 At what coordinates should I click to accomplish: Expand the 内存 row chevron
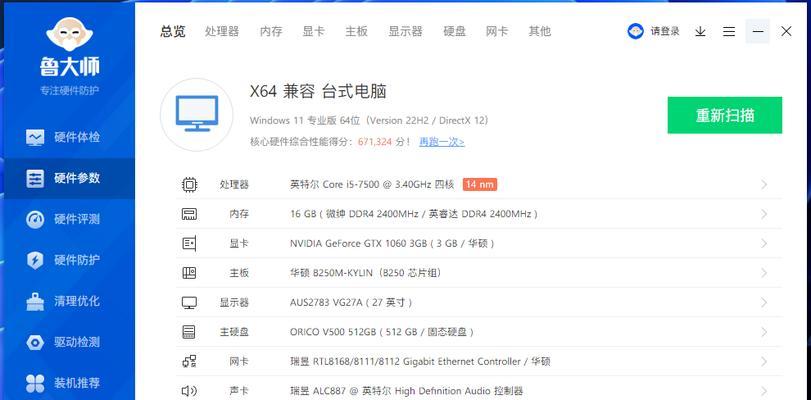[x=764, y=214]
